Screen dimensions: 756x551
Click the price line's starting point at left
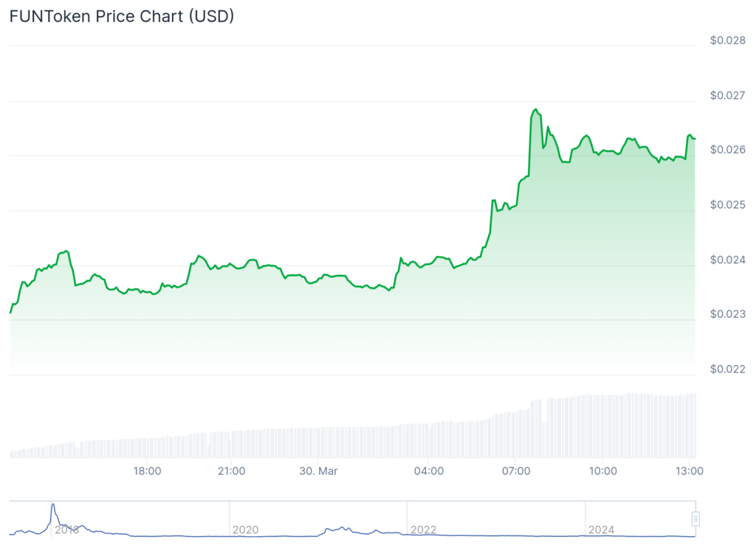[10, 313]
